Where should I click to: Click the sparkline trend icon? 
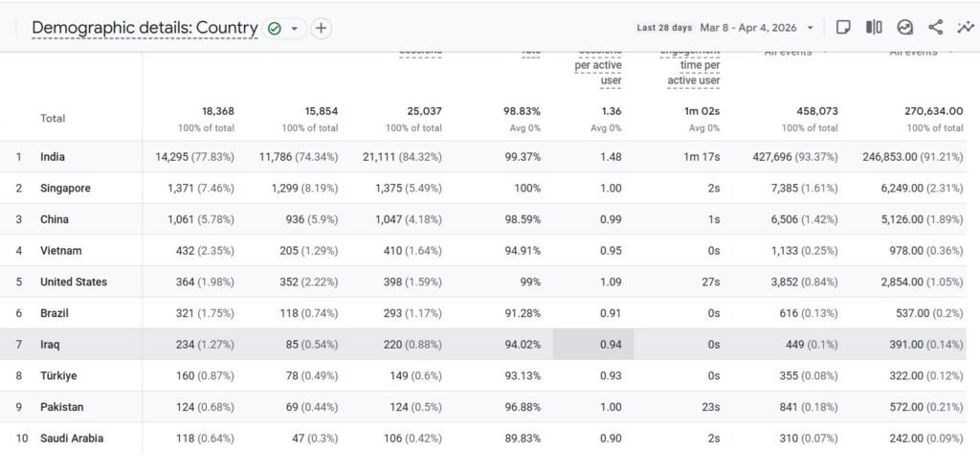[965, 28]
